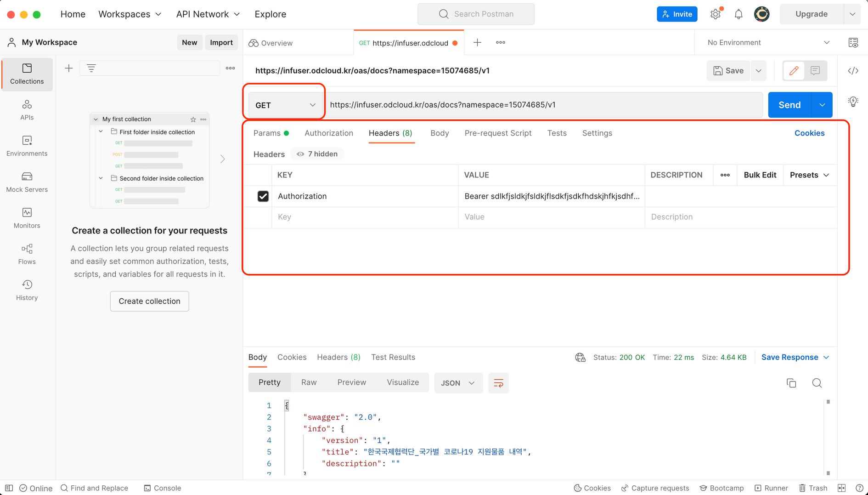Click the collections filter icon
Viewport: 868px width, 495px height.
click(91, 68)
